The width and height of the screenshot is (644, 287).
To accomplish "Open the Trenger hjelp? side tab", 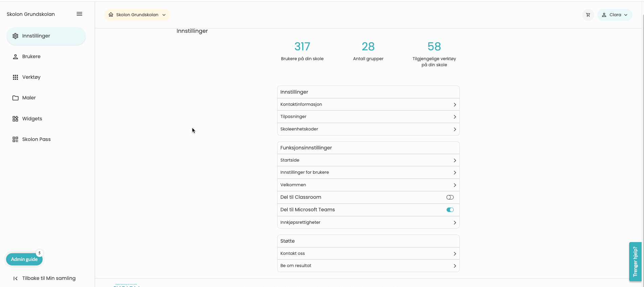I will click(x=635, y=262).
